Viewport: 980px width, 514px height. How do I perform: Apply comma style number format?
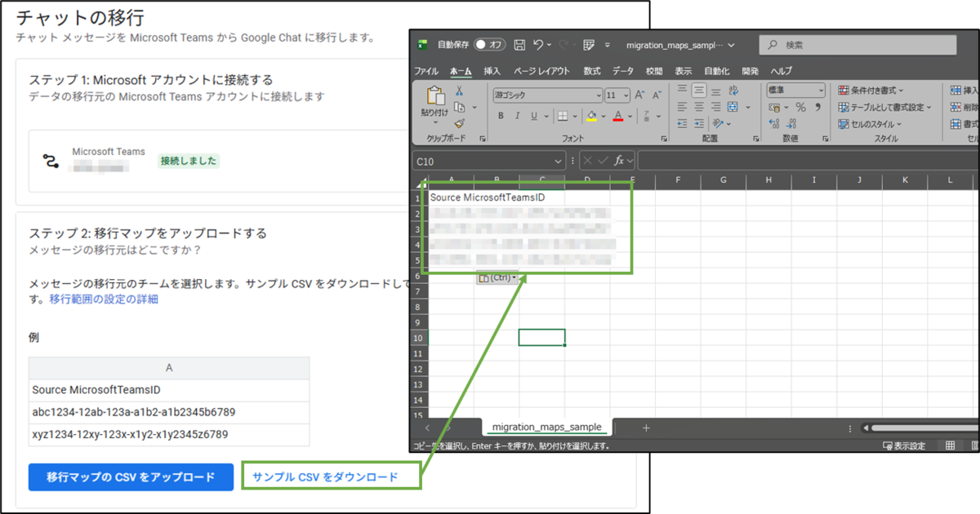point(817,108)
